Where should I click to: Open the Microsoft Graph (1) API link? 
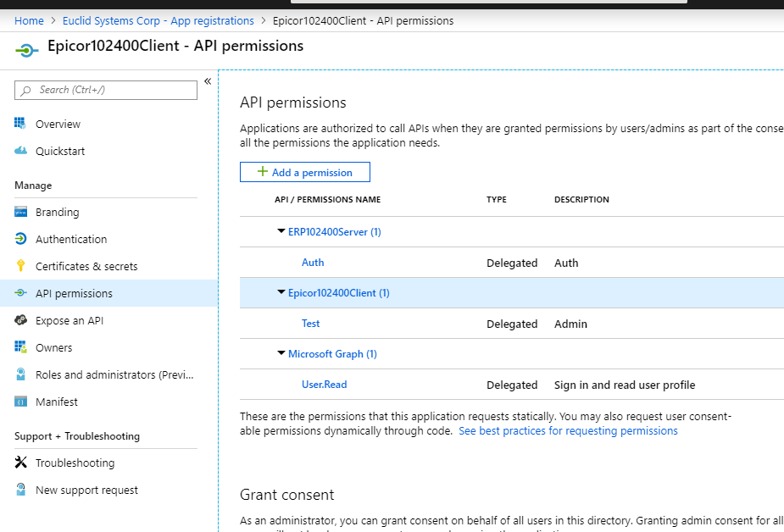tap(332, 353)
